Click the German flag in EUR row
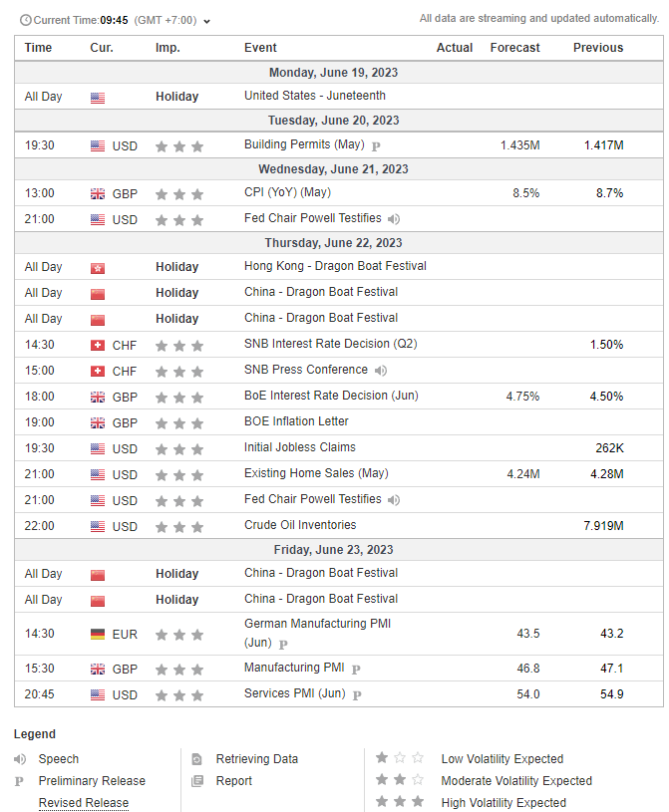This screenshot has height=812, width=669. pyautogui.click(x=97, y=634)
